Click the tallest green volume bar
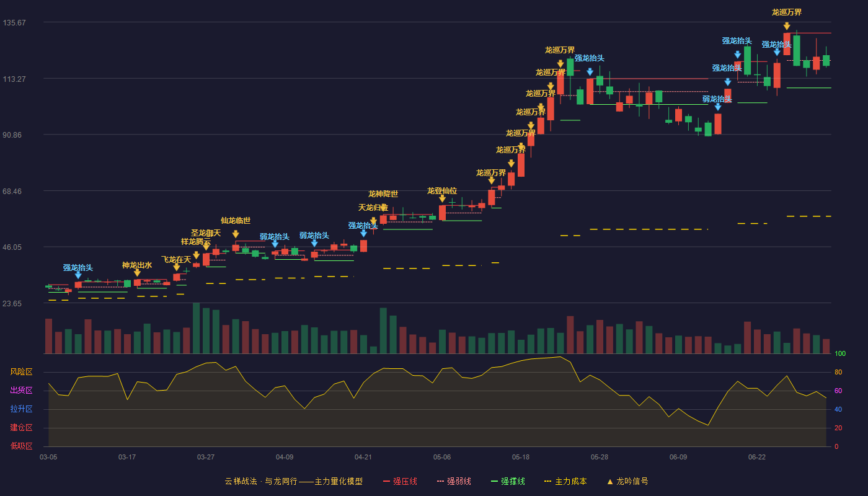 pos(196,329)
